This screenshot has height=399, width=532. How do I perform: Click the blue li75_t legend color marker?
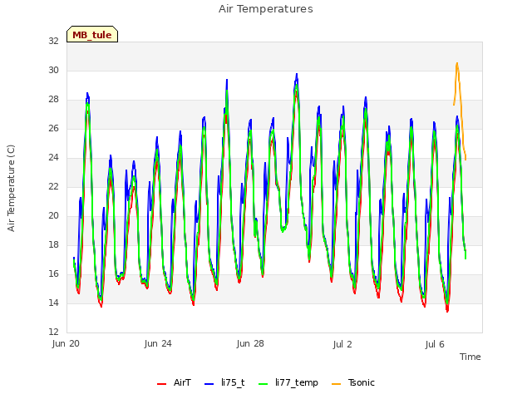209,384
